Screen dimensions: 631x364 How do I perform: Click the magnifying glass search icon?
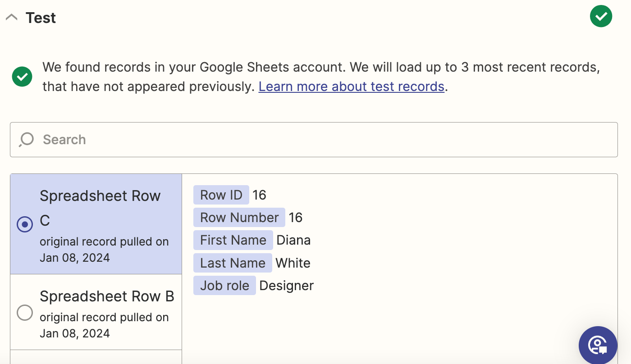[26, 140]
